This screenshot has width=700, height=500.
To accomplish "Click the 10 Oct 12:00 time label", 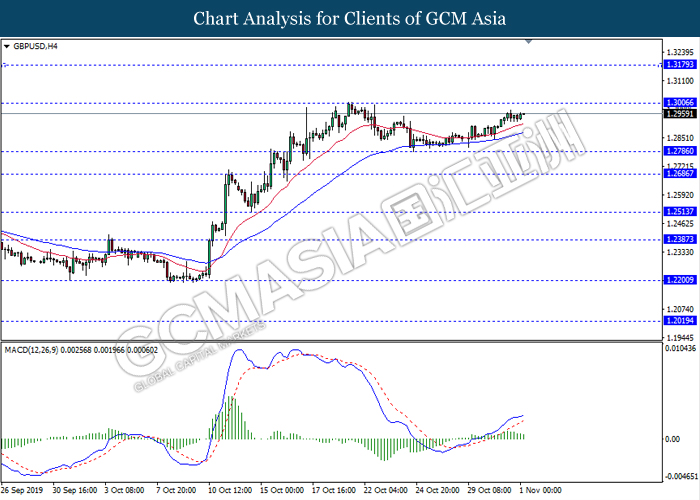I will point(231,490).
